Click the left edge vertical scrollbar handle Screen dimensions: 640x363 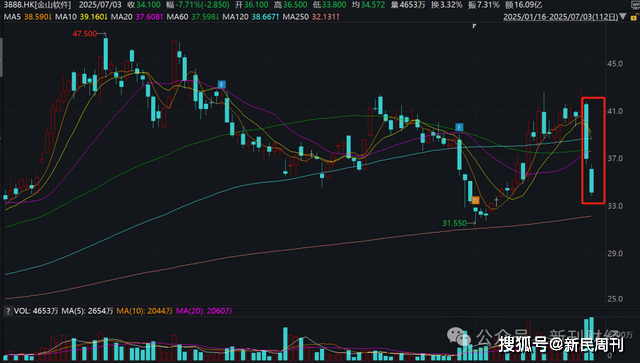[1, 57]
